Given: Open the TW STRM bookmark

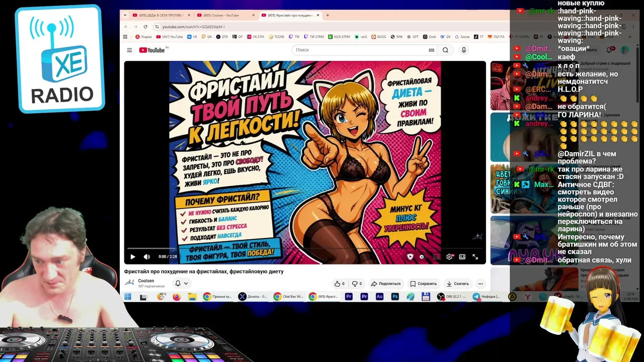Looking at the screenshot, I should [x=313, y=37].
